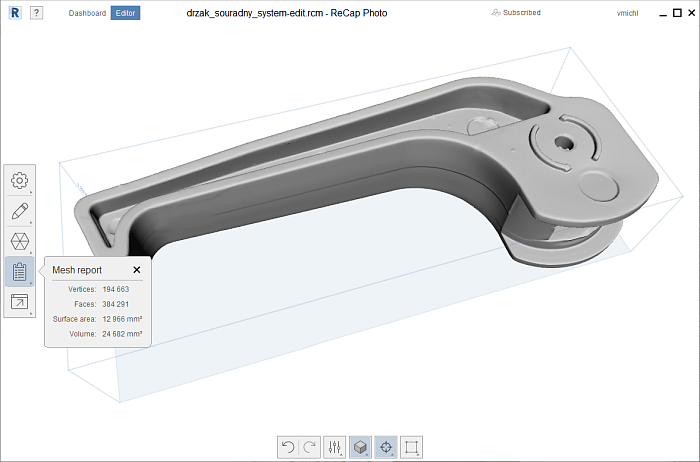The height and width of the screenshot is (462, 700).
Task: Open the export arrow tool
Action: 19,302
